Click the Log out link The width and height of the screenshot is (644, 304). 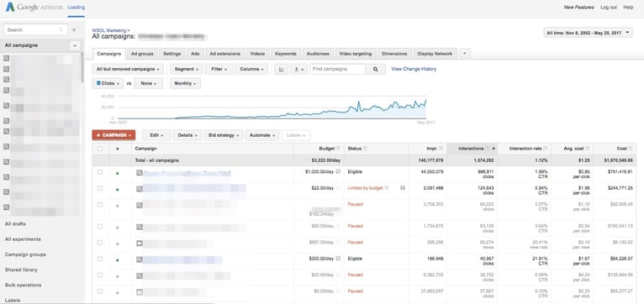[x=608, y=8]
